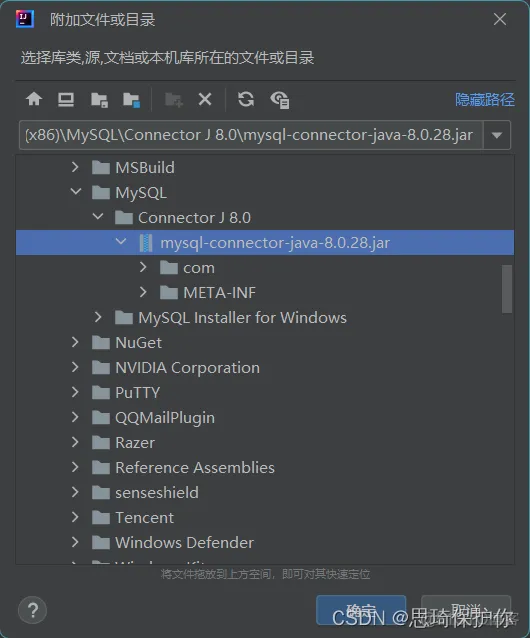Select the Reference Assemblies row
Viewport: 530px width, 638px height.
click(x=265, y=468)
